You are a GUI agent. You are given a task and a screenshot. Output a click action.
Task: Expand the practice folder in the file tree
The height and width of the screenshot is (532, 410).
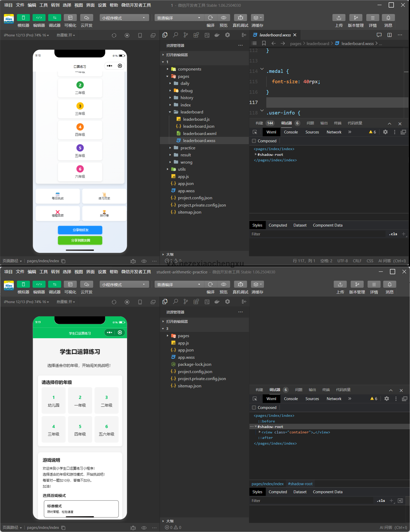tap(188, 148)
